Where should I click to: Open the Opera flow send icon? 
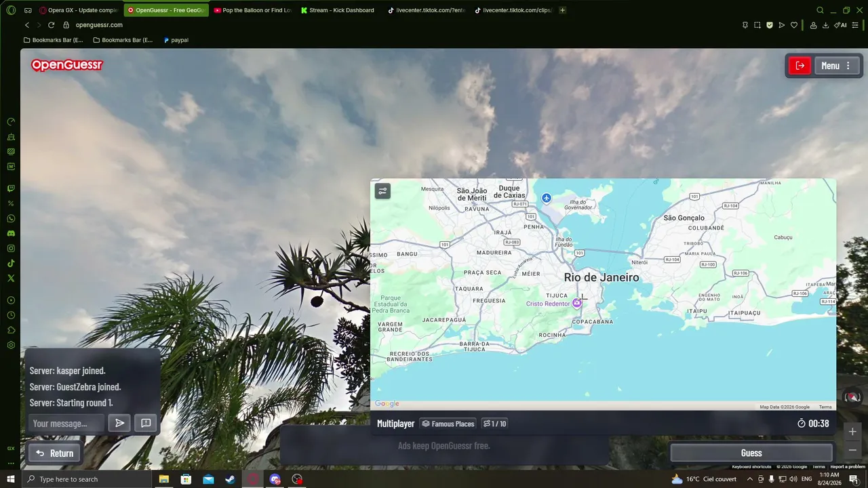point(782,25)
